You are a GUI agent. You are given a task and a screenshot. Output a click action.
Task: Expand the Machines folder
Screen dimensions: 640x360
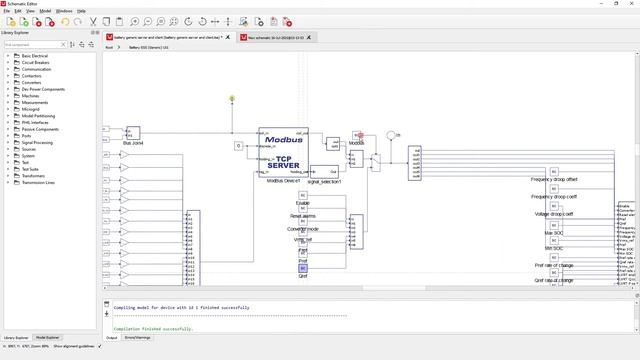8,96
